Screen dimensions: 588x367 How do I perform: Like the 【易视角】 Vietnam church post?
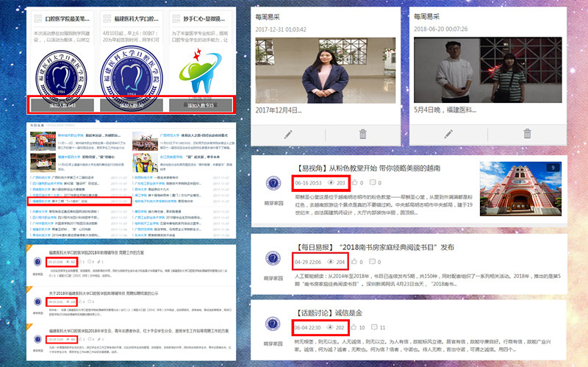point(354,182)
